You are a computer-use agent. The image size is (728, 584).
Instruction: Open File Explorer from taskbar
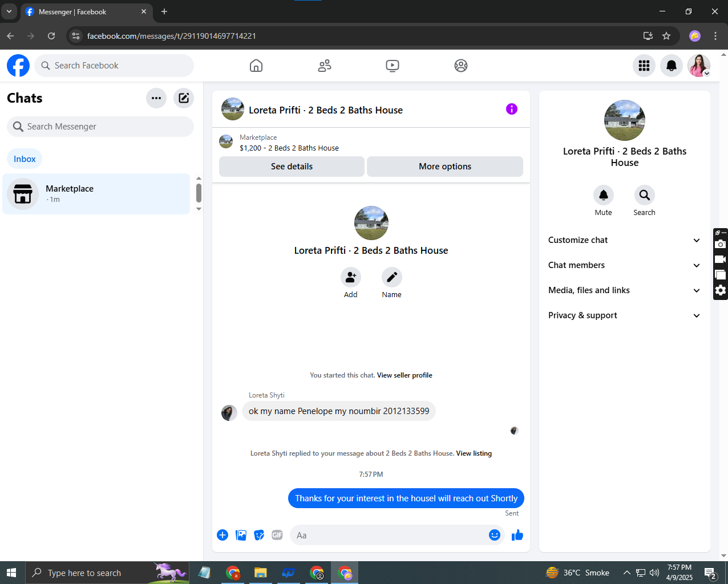[x=260, y=573]
